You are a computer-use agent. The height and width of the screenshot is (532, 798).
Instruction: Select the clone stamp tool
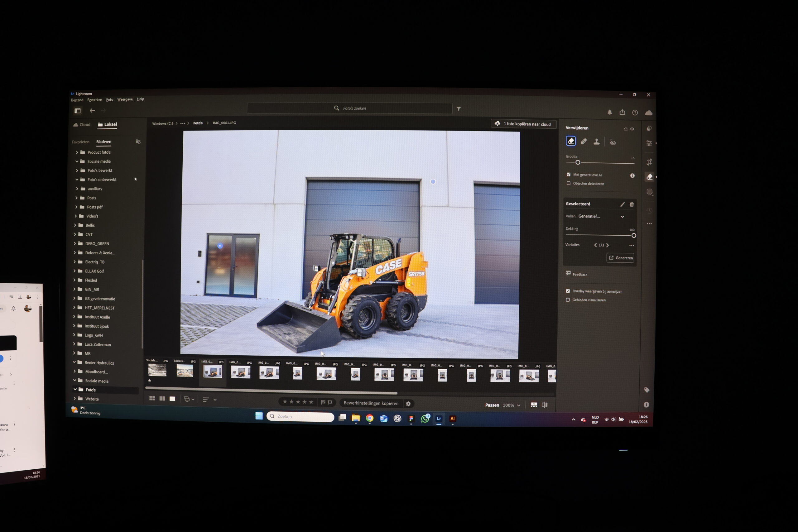596,142
